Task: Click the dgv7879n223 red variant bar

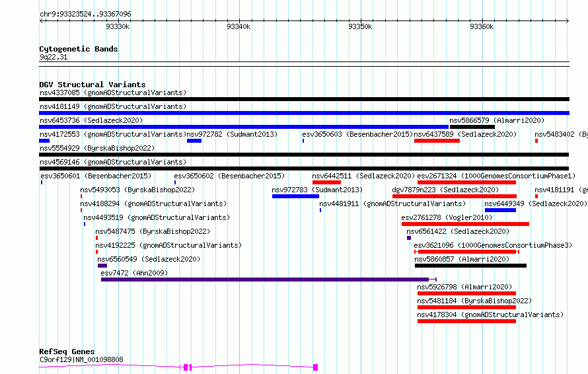Action: coord(455,196)
